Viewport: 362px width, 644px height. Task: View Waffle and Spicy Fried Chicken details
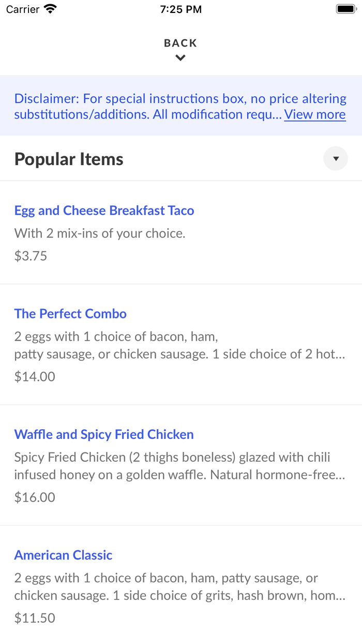tap(104, 434)
